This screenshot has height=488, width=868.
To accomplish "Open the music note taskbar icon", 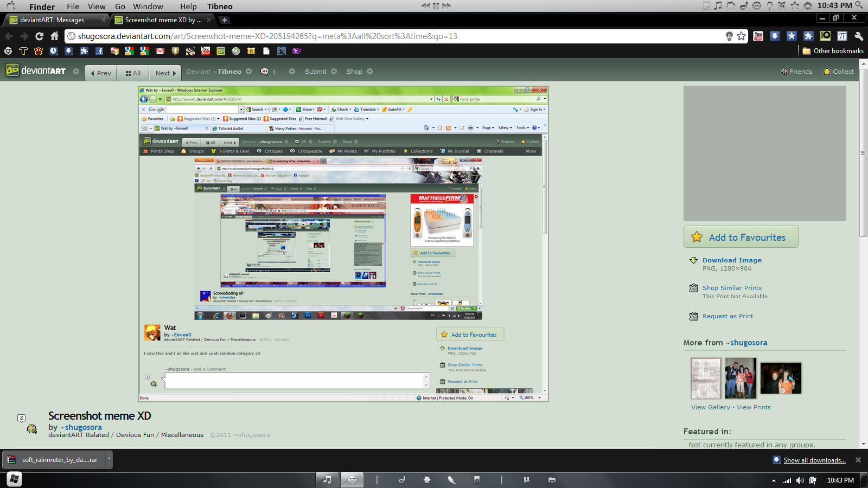I will 327,480.
